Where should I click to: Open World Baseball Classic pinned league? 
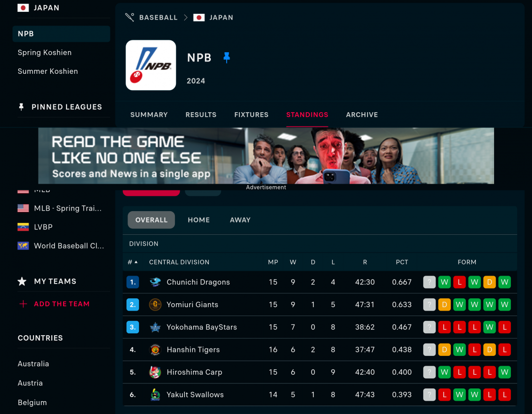[69, 246]
